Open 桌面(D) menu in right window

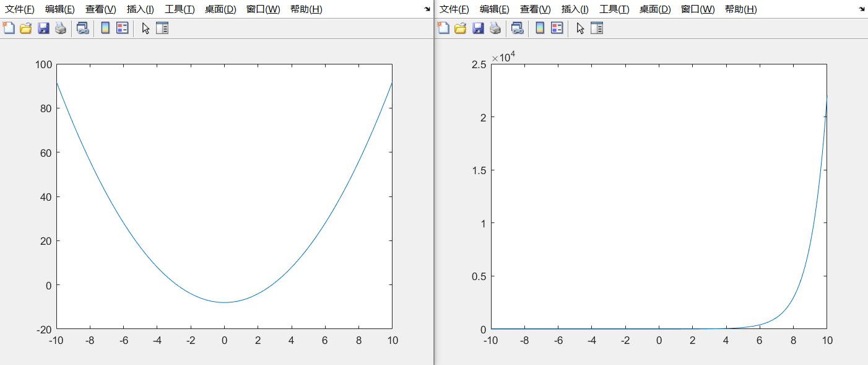(655, 9)
